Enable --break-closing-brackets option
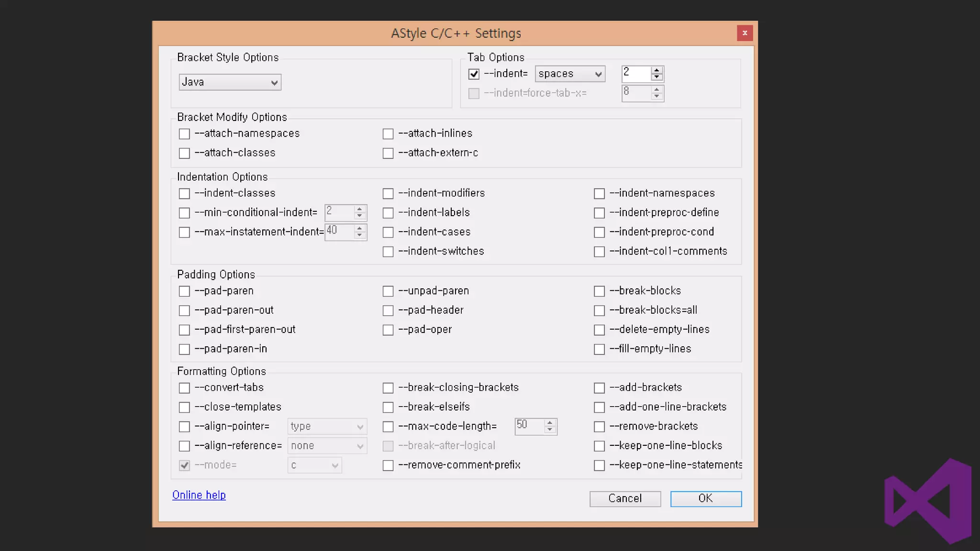The width and height of the screenshot is (980, 551). (388, 388)
